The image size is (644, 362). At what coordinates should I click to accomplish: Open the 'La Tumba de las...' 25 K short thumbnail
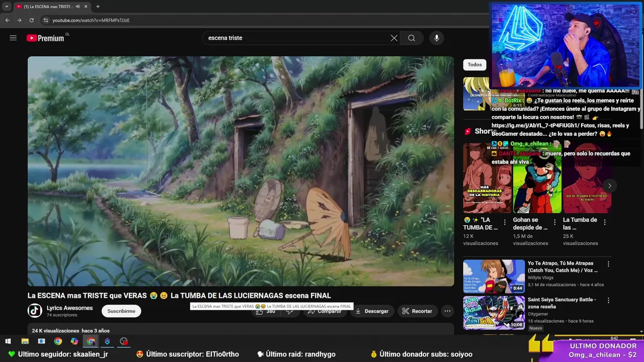[x=587, y=178]
